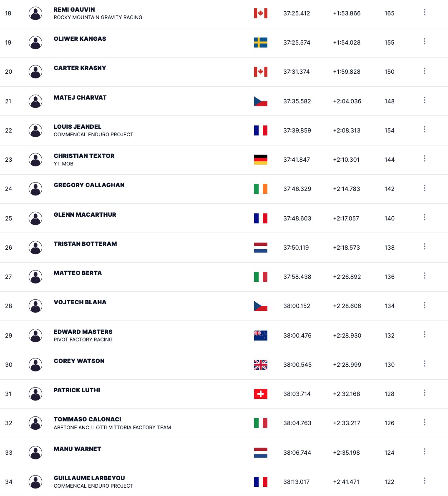This screenshot has width=448, height=496.
Task: Click Corey Watson's finish time 38:00.545
Action: [297, 365]
